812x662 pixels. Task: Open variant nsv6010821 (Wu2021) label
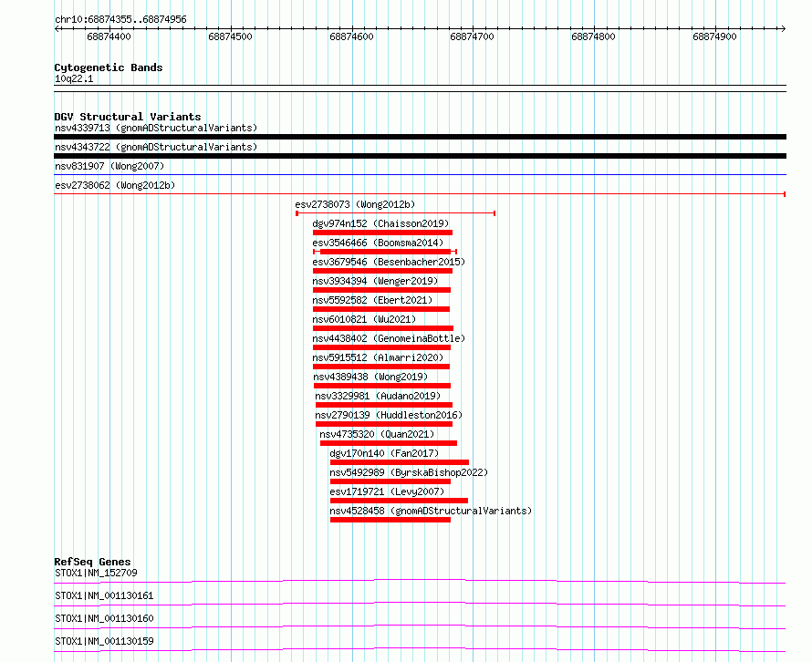click(x=364, y=319)
